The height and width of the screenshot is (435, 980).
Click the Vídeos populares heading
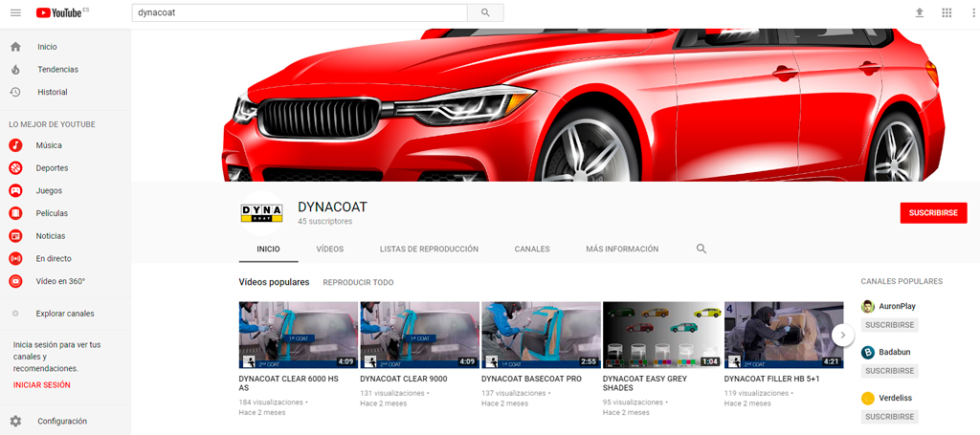click(x=274, y=282)
